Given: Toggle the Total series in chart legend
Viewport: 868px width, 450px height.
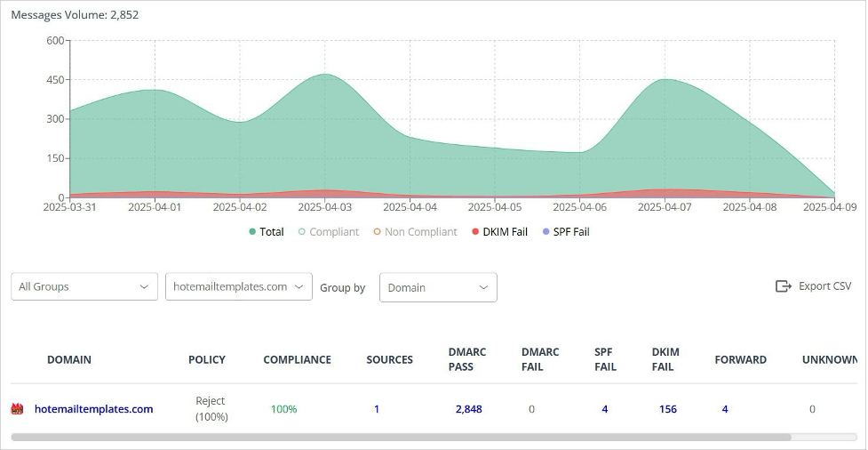Looking at the screenshot, I should click(267, 232).
